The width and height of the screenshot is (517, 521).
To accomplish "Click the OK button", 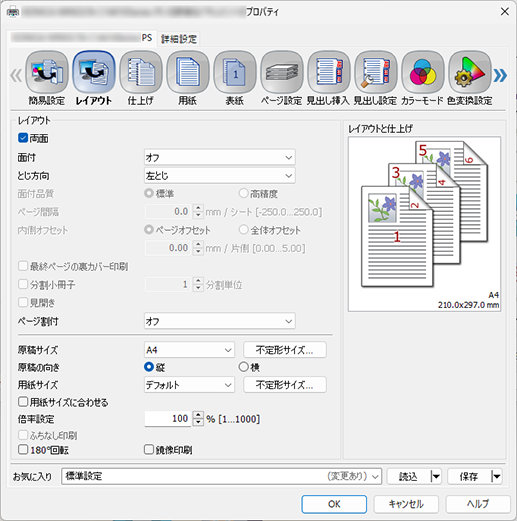I will pos(334,504).
